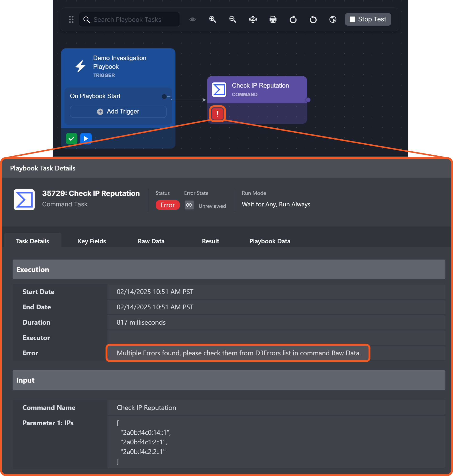Open the Raw Data tab
Screen dimensions: 453x476
(x=151, y=241)
